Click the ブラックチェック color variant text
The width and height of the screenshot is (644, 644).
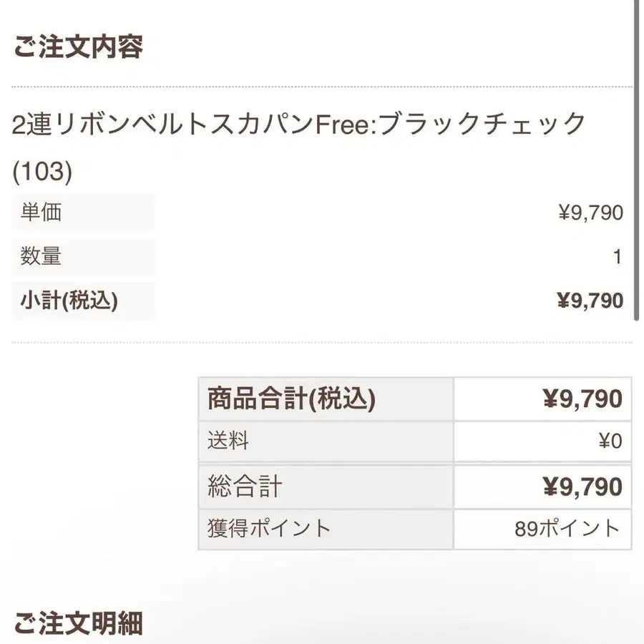[481, 125]
